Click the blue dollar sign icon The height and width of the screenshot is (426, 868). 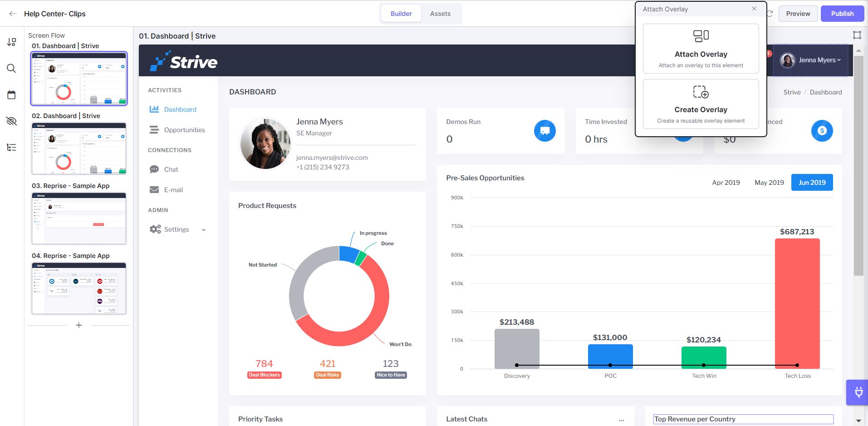822,131
